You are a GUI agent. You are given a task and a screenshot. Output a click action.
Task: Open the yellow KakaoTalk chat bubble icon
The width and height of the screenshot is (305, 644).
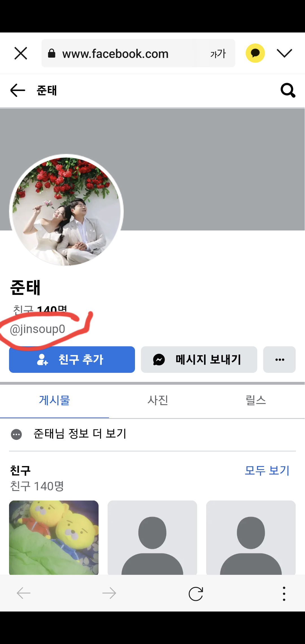tap(255, 53)
